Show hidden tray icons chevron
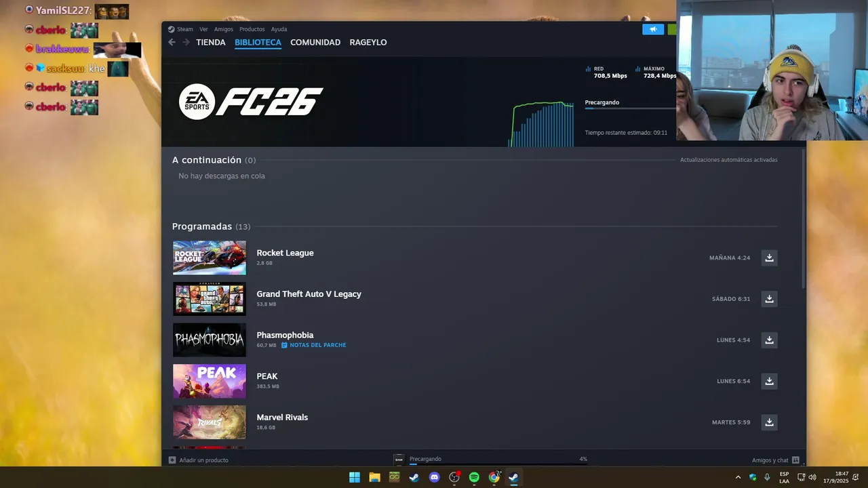 738,477
